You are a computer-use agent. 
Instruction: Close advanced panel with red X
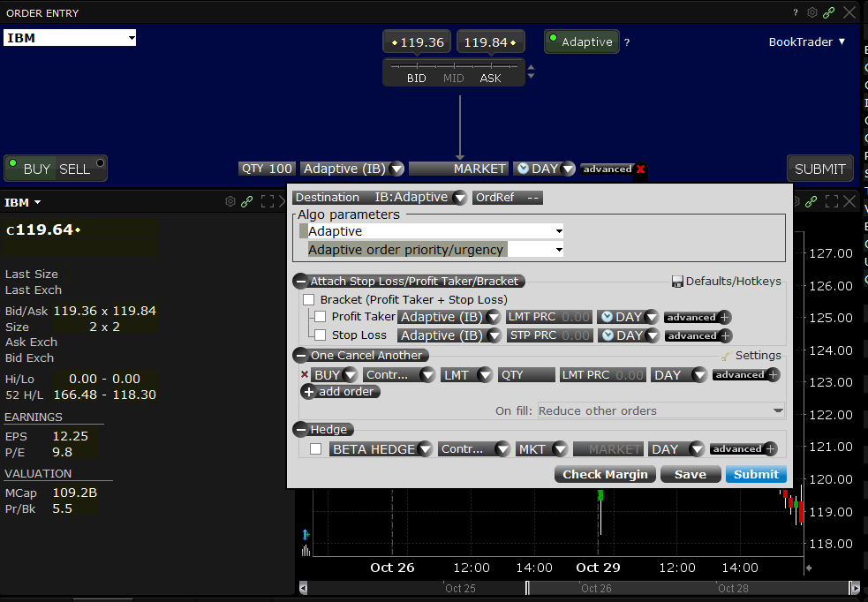click(641, 169)
